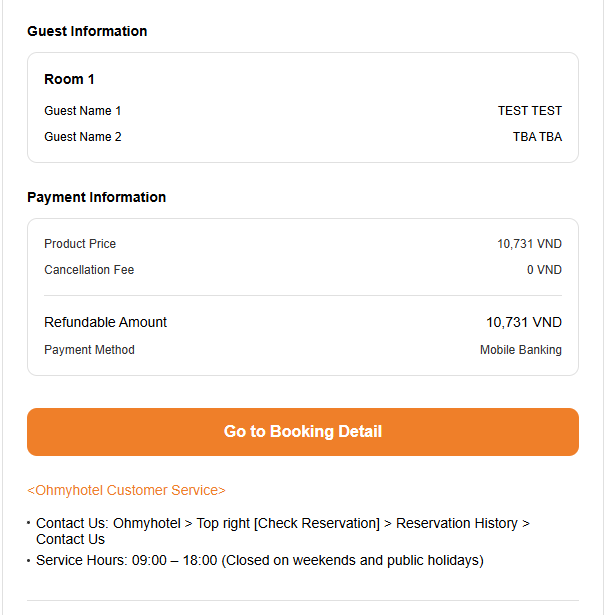Open the Ohmyhotel Customer Service link
Image resolution: width=605 pixels, height=615 pixels.
point(126,490)
